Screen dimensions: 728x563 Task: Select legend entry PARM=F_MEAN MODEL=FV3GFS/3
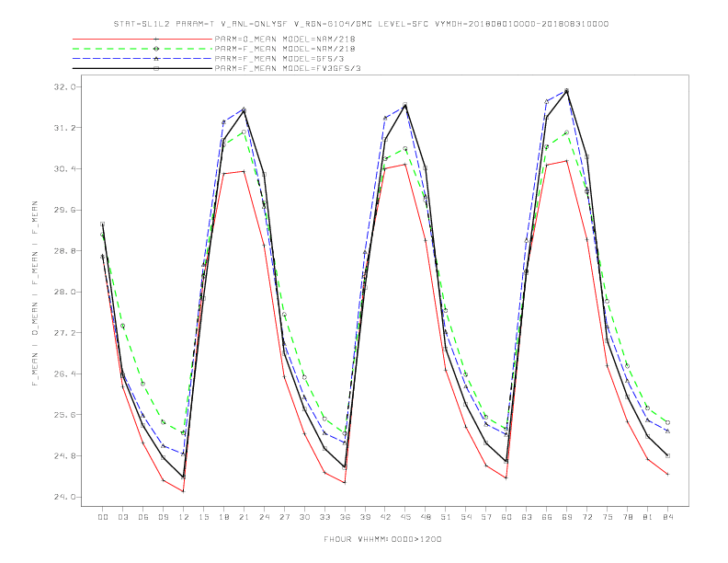click(288, 68)
